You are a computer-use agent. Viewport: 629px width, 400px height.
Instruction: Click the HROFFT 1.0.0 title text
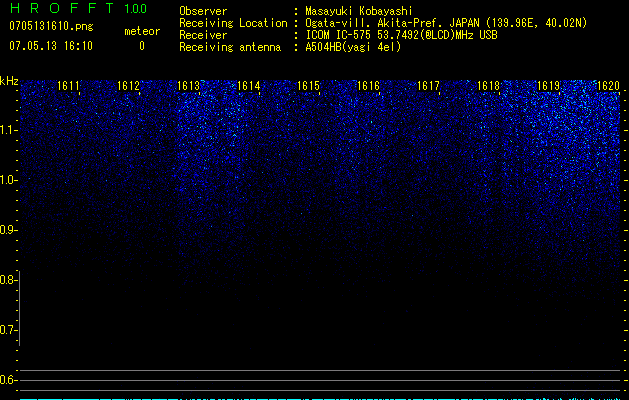click(x=78, y=8)
